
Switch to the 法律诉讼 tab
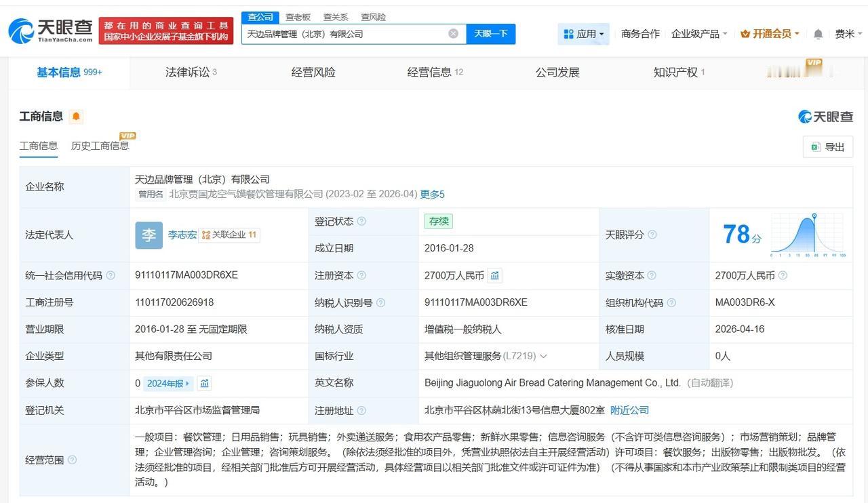tap(191, 73)
